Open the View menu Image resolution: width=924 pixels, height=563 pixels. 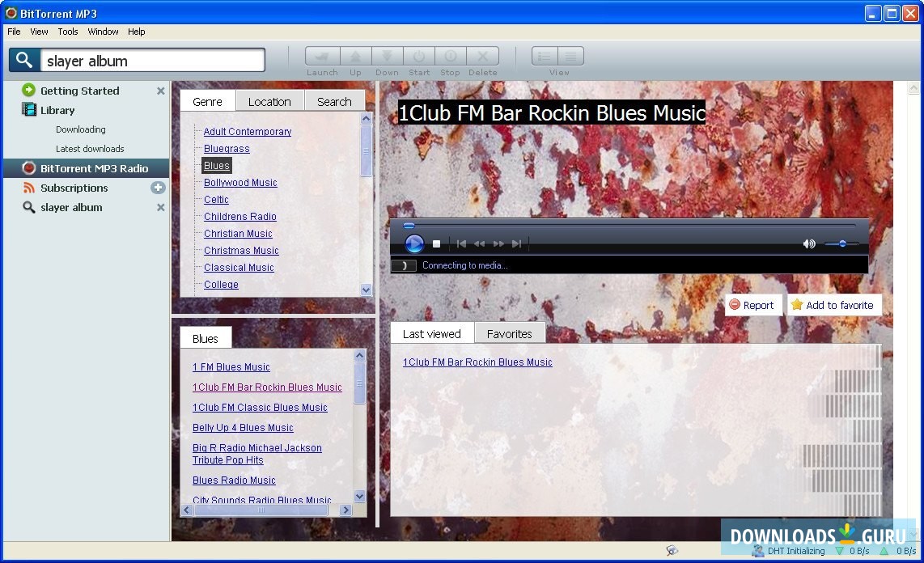click(39, 32)
